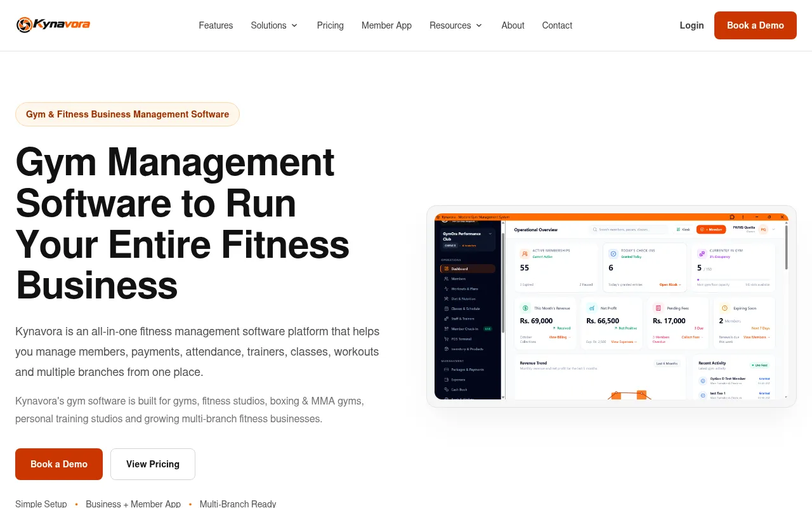
Task: Open the Contact nav link
Action: coord(557,25)
